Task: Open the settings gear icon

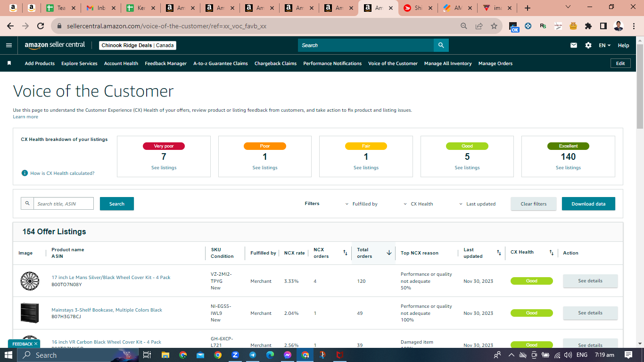Action: point(588,45)
